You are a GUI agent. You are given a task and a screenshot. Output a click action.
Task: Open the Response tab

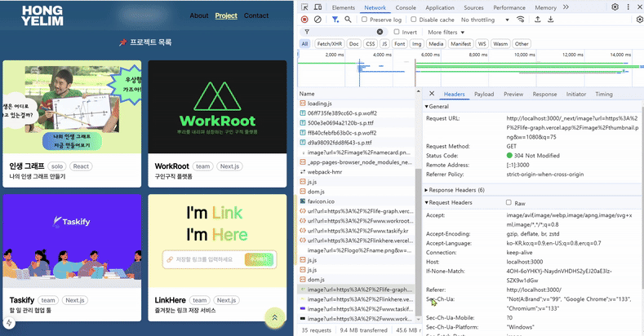coord(544,94)
